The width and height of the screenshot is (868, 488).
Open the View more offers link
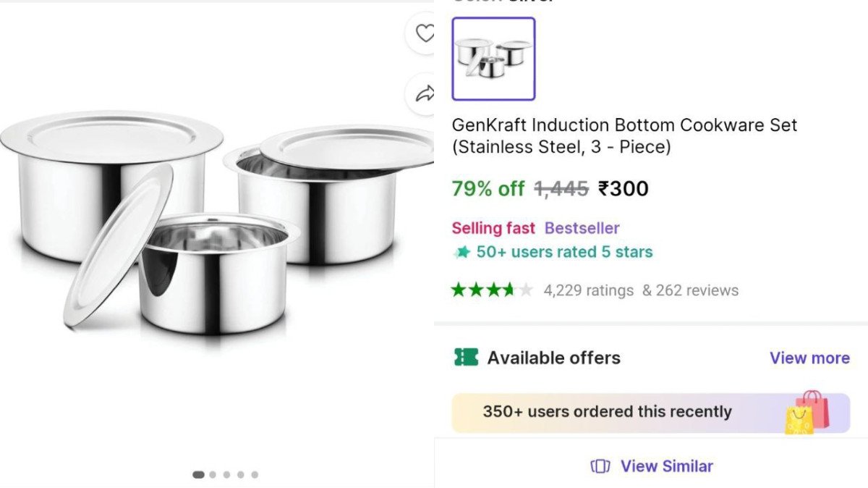click(x=809, y=357)
